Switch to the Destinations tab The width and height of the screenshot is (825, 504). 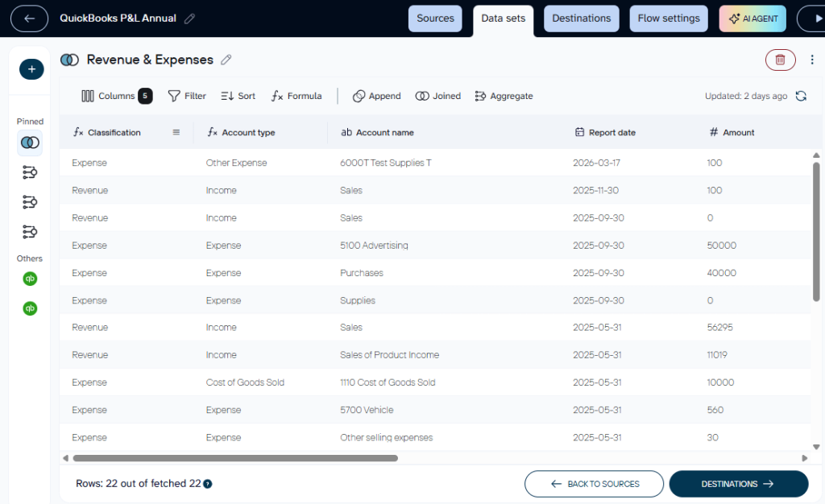(x=581, y=19)
